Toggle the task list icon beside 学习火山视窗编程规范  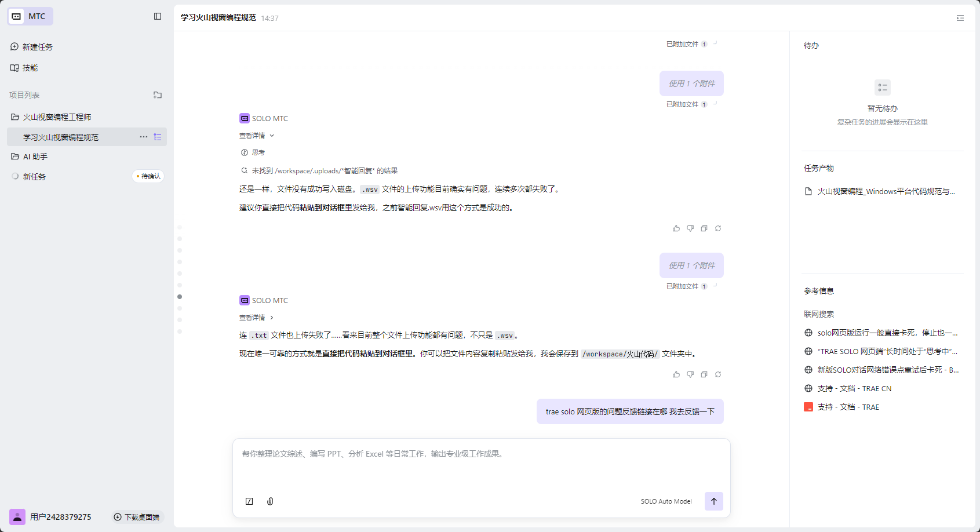[x=158, y=137]
